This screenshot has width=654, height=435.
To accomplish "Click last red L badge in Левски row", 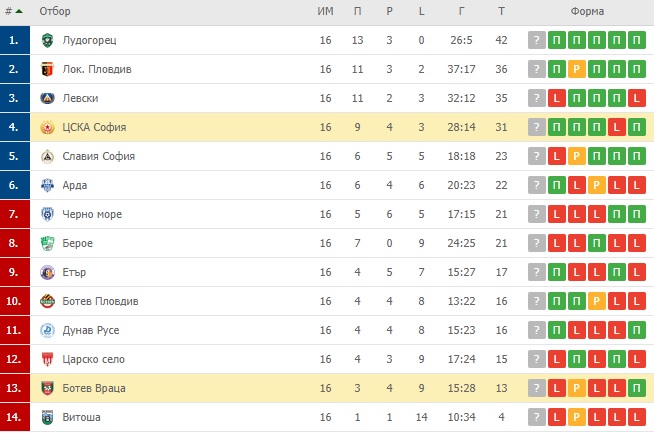I will click(x=637, y=98).
